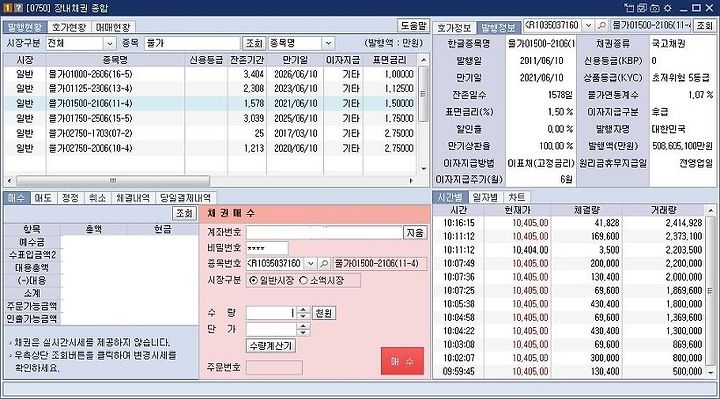Show the 일자별 trade tab
This screenshot has height=399, width=720.
(485, 197)
